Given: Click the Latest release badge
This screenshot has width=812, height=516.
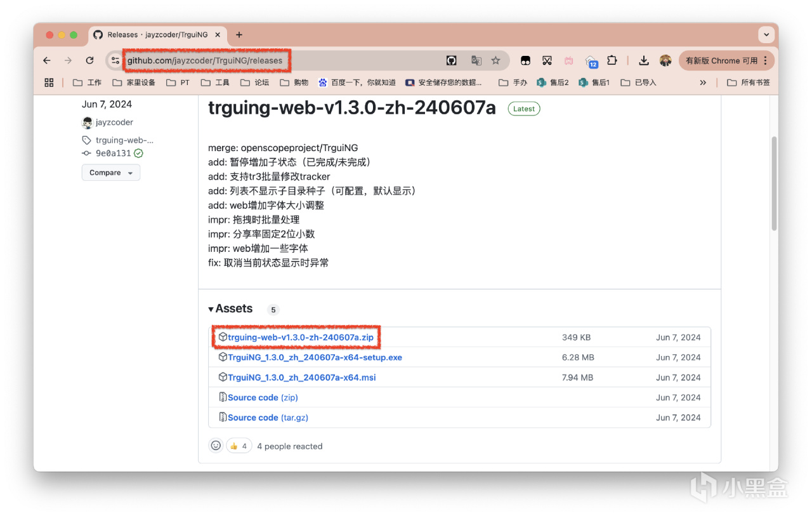Looking at the screenshot, I should click(524, 109).
